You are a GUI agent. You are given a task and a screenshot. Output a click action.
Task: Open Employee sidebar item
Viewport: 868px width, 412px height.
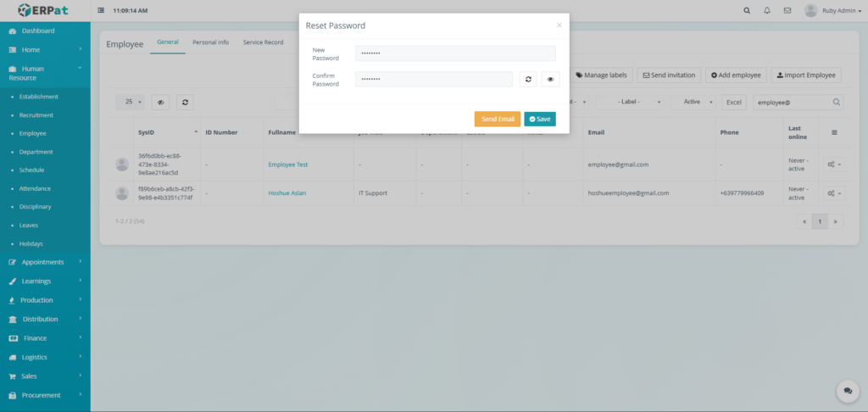click(33, 133)
